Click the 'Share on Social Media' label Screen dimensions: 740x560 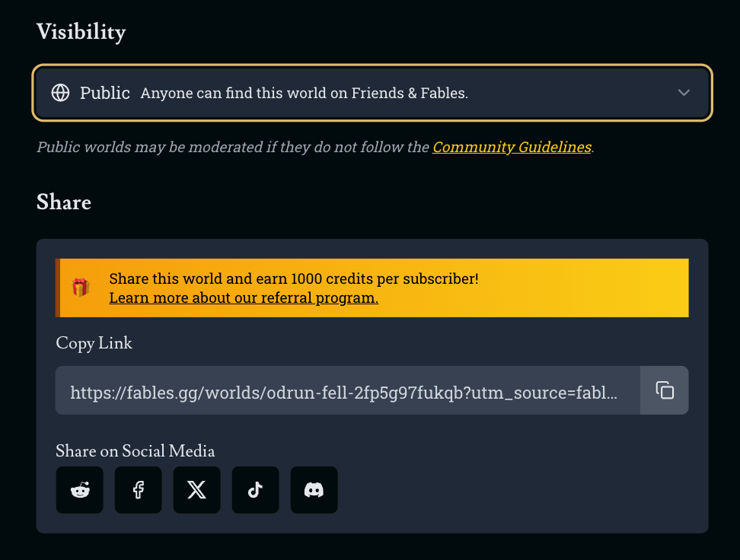coord(136,451)
